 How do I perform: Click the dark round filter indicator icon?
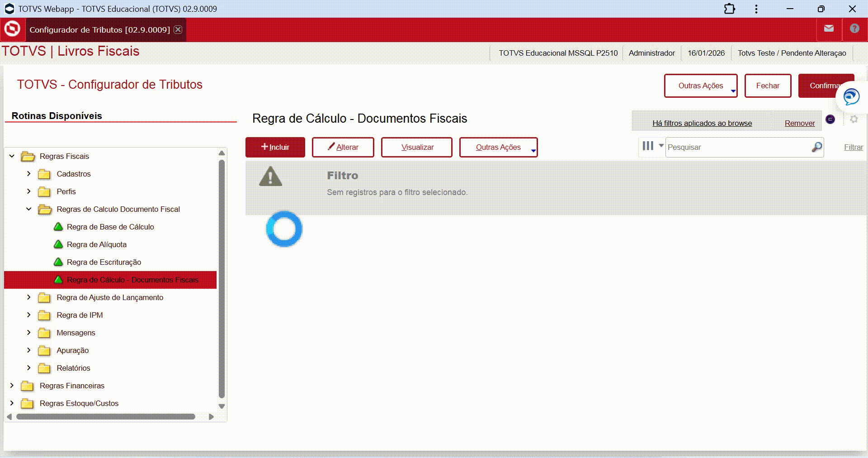(830, 119)
